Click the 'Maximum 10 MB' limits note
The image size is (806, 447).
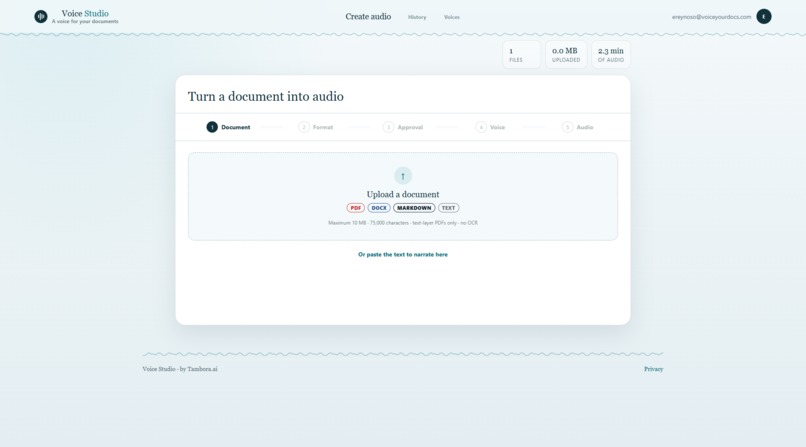tap(403, 223)
